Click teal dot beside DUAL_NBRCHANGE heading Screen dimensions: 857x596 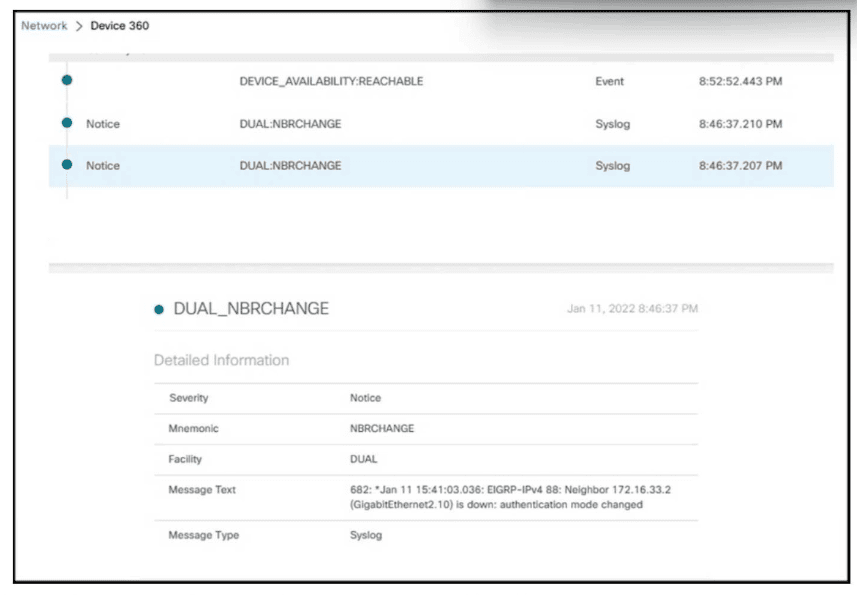pos(159,310)
